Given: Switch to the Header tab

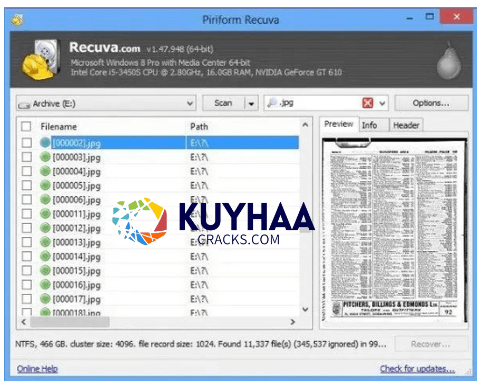Looking at the screenshot, I should pyautogui.click(x=406, y=125).
